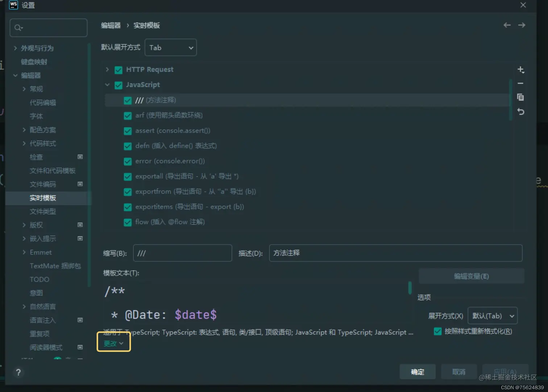Expand the HTTP Request template group
This screenshot has height=392, width=548.
[107, 69]
